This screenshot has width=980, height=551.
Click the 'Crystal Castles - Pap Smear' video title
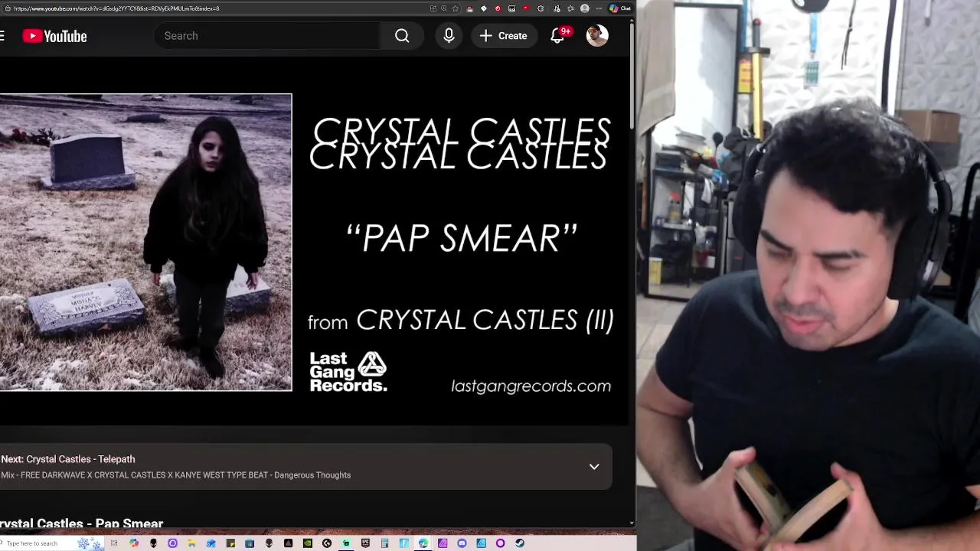click(x=81, y=523)
